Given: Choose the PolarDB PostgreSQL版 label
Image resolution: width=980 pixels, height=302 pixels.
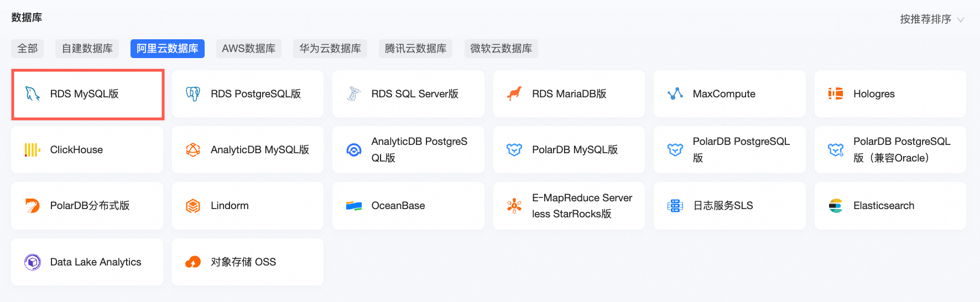Looking at the screenshot, I should 742,150.
